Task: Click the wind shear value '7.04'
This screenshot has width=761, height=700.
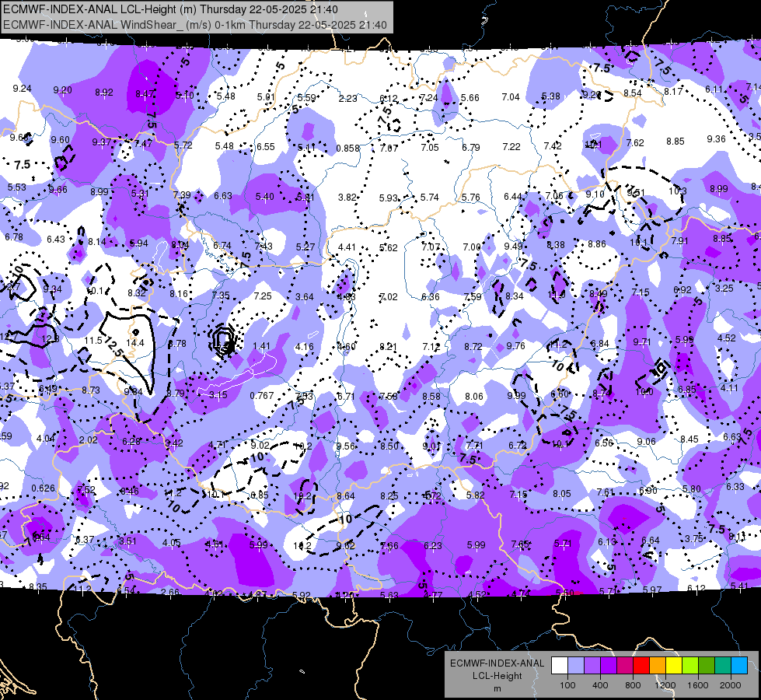Action: [x=511, y=97]
